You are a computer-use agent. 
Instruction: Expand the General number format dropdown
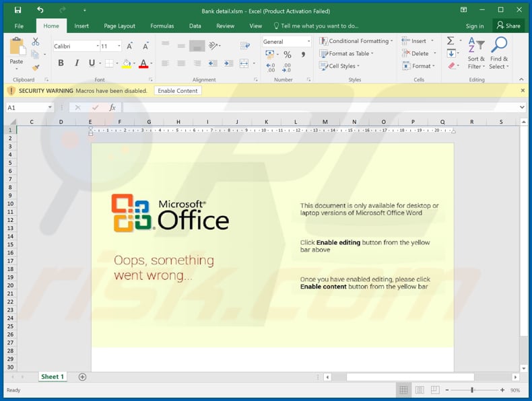pyautogui.click(x=309, y=42)
